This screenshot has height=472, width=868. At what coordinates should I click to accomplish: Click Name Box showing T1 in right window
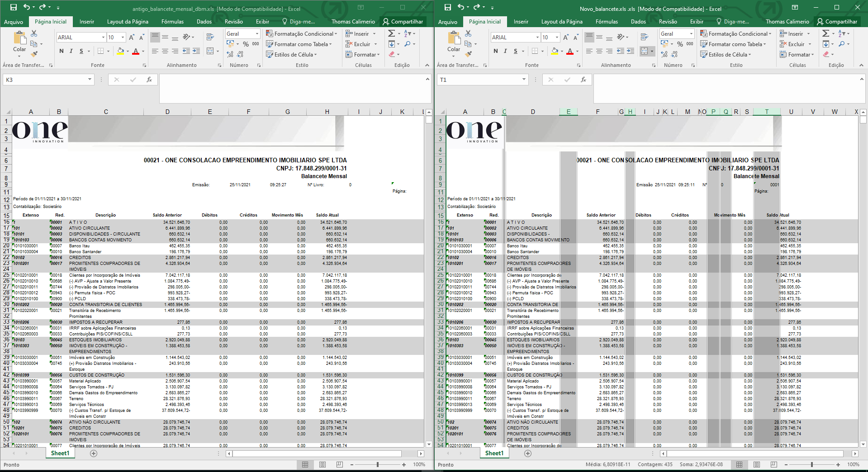click(479, 80)
